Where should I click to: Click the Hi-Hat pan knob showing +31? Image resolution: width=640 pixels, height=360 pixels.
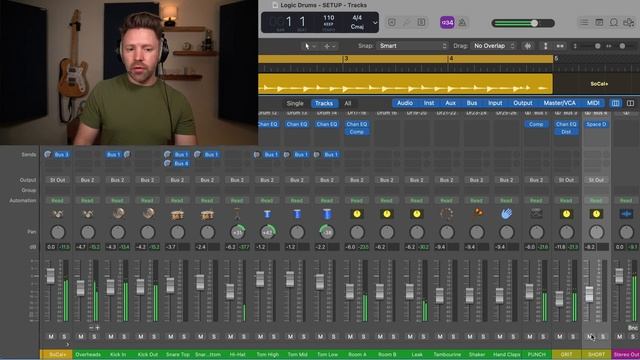(238, 232)
